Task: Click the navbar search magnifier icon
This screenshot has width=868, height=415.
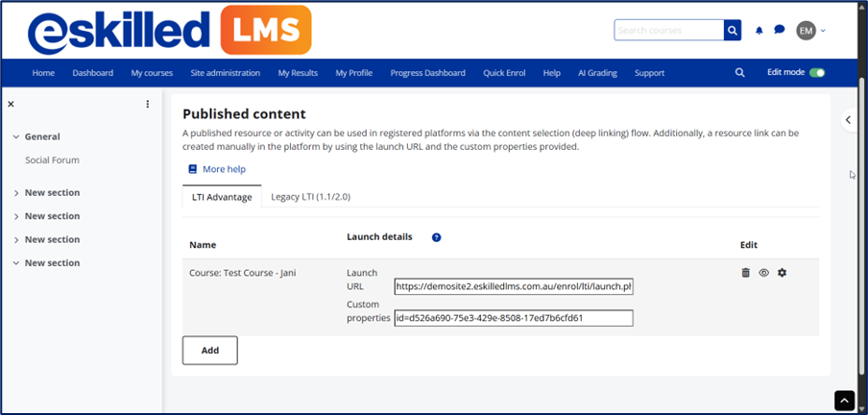Action: 739,73
